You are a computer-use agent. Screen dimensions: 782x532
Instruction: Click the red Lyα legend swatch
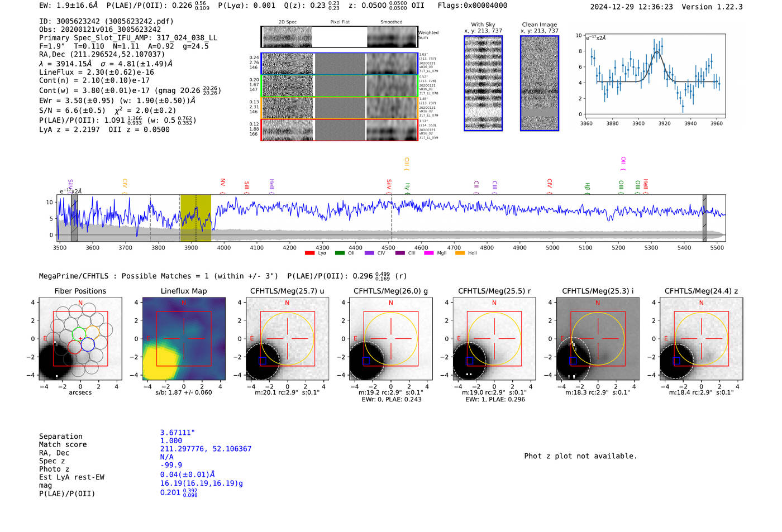[x=310, y=253]
